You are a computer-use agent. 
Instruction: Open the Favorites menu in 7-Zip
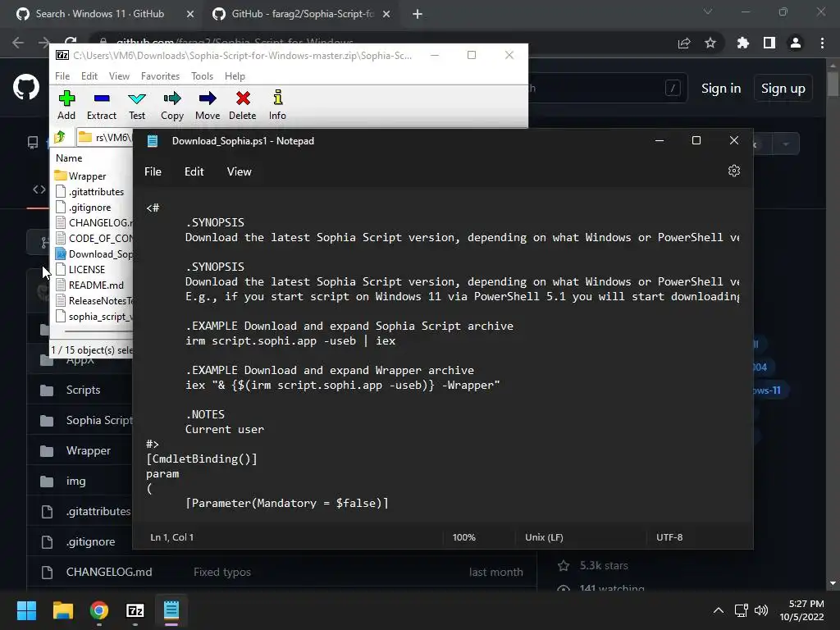[x=160, y=76]
